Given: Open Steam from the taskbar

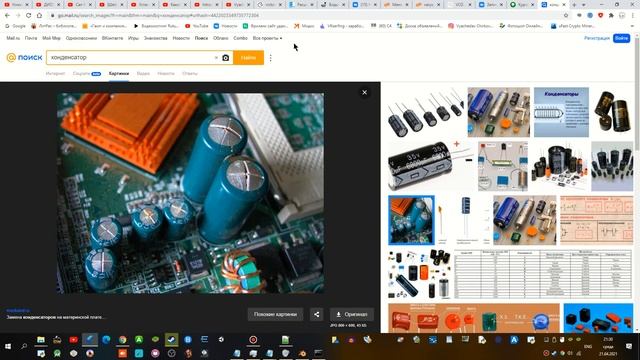Looking at the screenshot, I should click(x=171, y=340).
